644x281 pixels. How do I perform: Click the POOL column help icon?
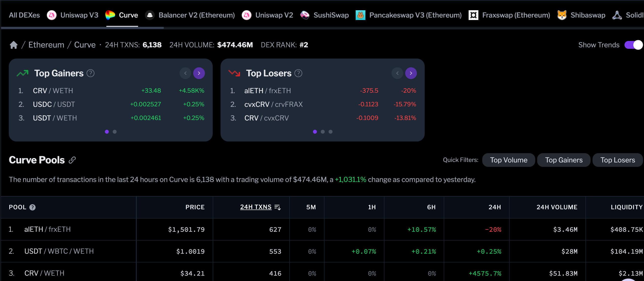point(32,207)
